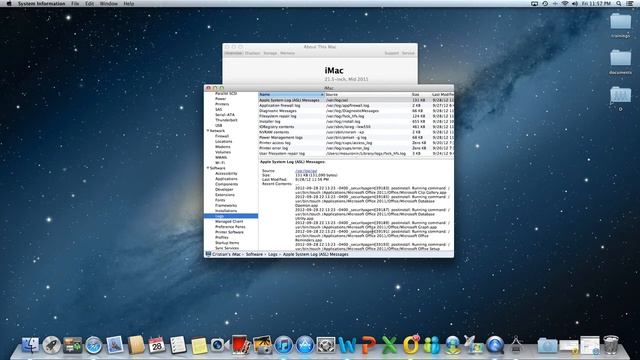Collapse Software section in sidebar

pyautogui.click(x=208, y=168)
